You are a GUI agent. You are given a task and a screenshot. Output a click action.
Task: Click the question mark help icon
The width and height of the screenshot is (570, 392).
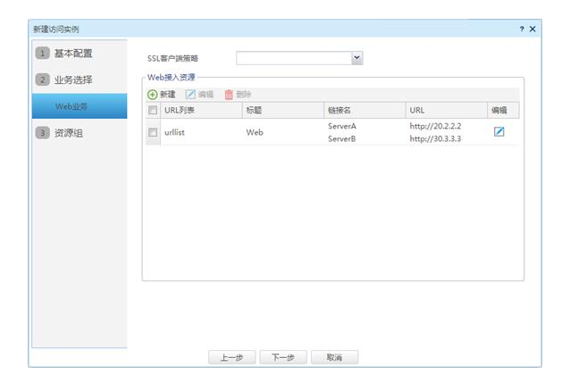(522, 29)
